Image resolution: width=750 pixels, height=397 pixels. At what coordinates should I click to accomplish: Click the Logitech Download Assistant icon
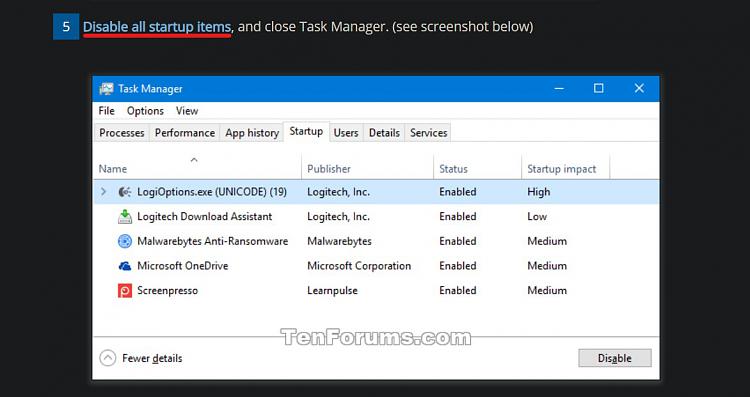[124, 217]
